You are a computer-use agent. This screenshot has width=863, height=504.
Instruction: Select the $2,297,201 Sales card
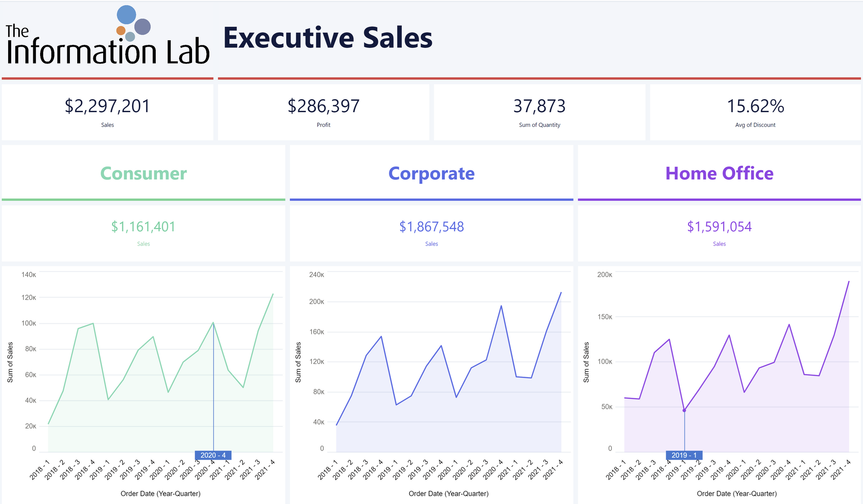tap(107, 112)
